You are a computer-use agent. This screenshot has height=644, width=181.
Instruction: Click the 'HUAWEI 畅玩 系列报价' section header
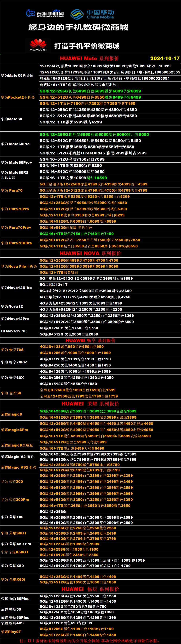click(91, 589)
